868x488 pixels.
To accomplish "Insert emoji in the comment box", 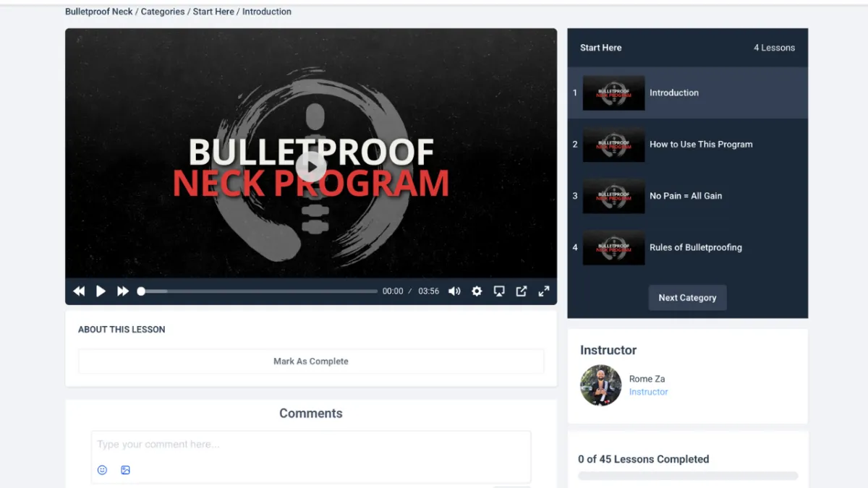I will pos(102,470).
